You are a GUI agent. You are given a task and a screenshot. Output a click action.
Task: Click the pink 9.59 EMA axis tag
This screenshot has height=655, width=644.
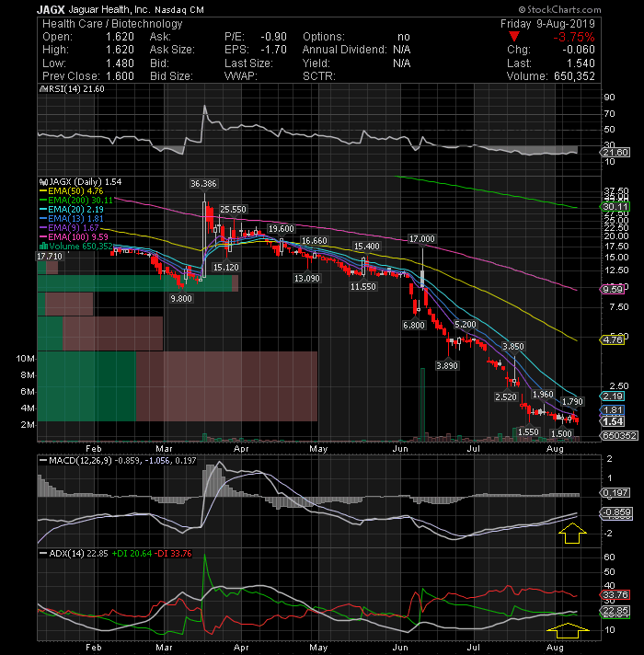pos(613,289)
